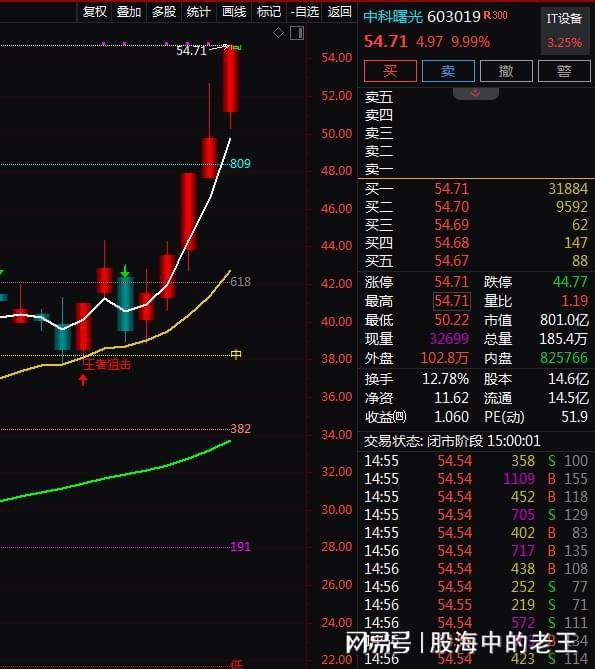Screen dimensions: 595x669
Task: Click 市值 value 801.0亿
Action: pos(564,320)
